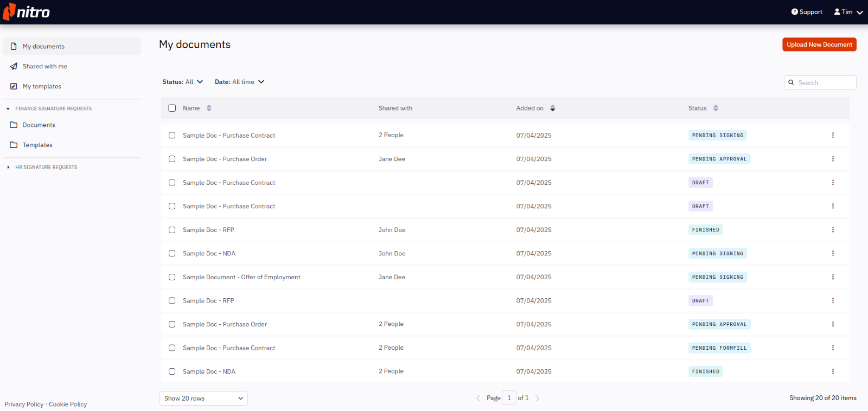This screenshot has height=411, width=868.
Task: Expand HR Signature Requests section
Action: pos(8,167)
